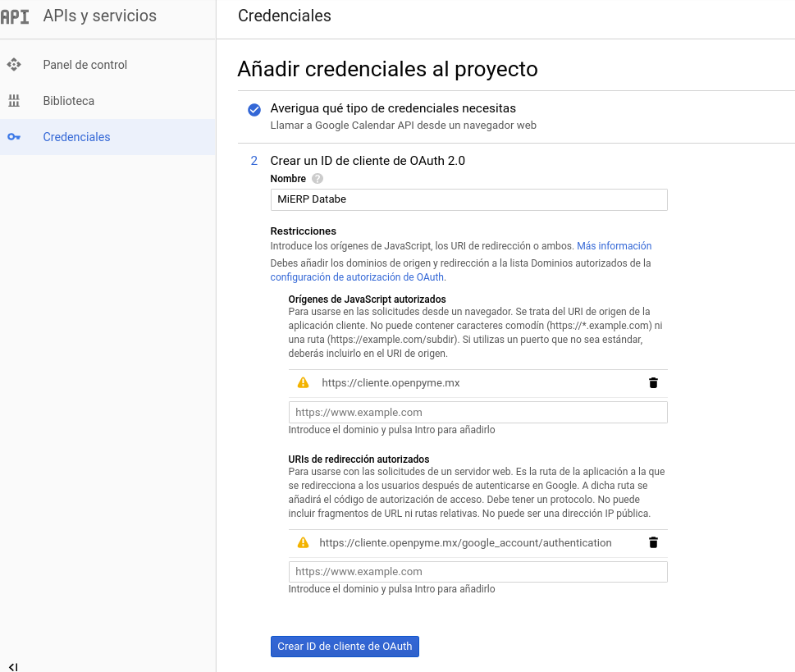
Task: Open the Más información link
Action: pos(614,246)
